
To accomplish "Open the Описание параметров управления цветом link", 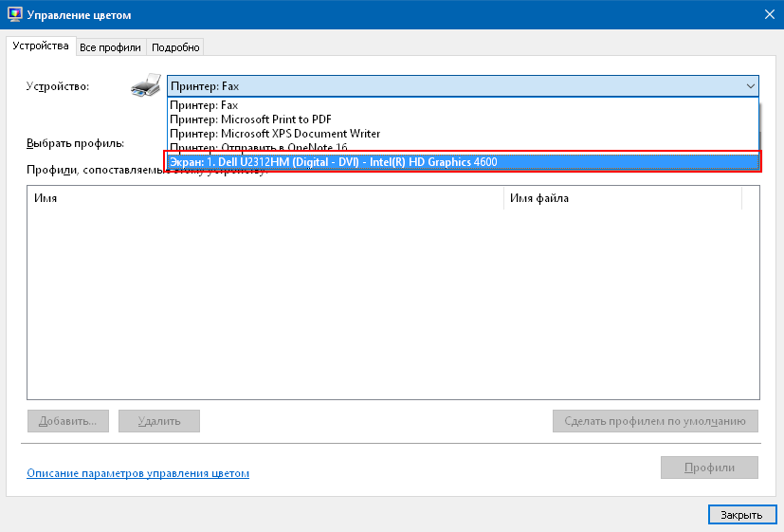I will click(138, 473).
